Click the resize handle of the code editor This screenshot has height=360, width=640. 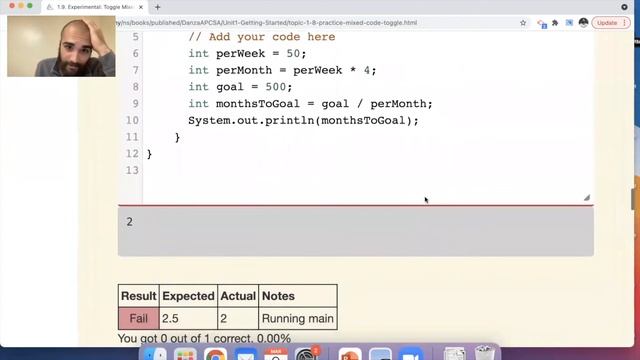587,198
